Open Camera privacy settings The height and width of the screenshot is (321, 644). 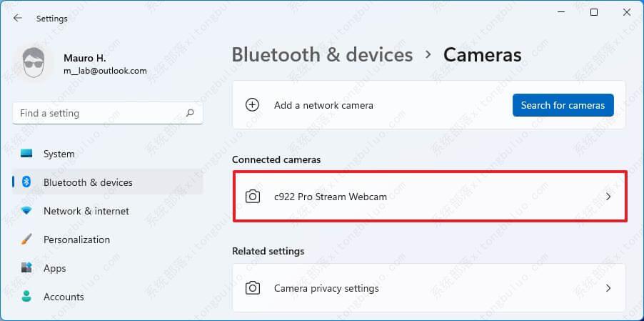pyautogui.click(x=326, y=289)
